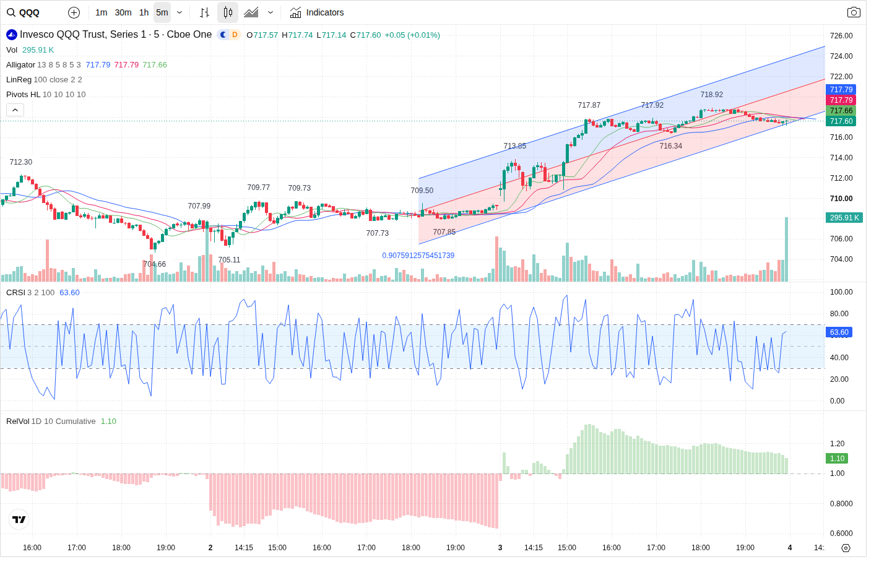The height and width of the screenshot is (588, 879).
Task: Click the 0.9075912575451739 LinReg value
Action: tap(418, 256)
